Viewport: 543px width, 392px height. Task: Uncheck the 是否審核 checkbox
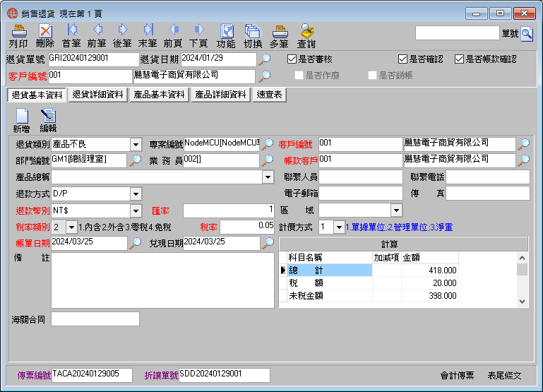coord(292,59)
